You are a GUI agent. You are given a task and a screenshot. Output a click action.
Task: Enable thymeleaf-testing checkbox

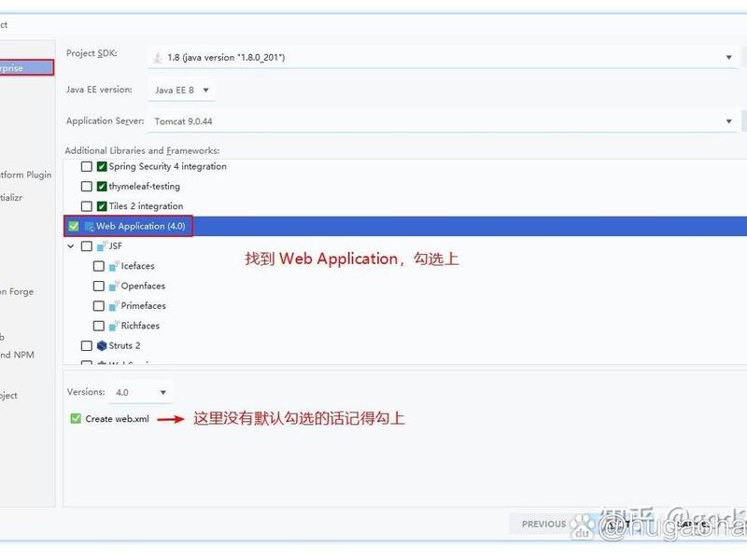(86, 186)
